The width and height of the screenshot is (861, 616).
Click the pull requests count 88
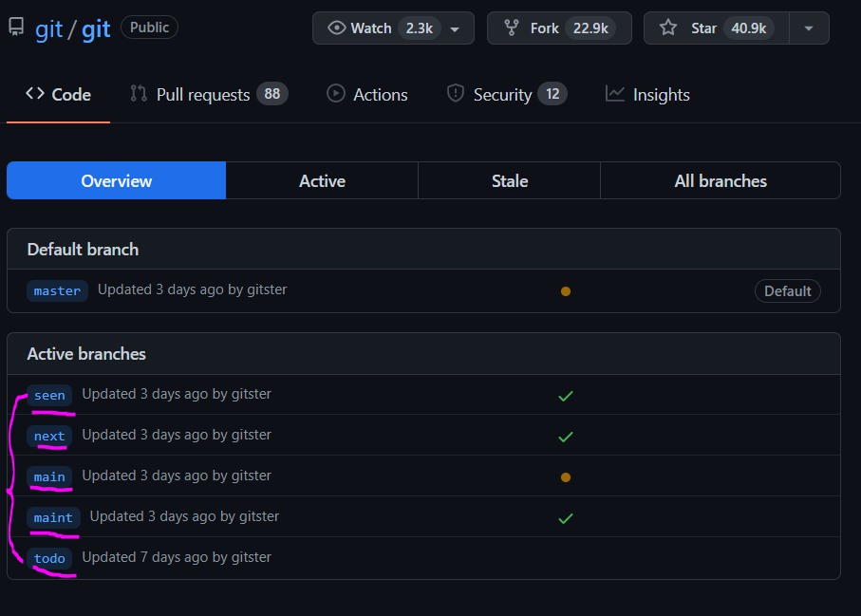tap(272, 94)
